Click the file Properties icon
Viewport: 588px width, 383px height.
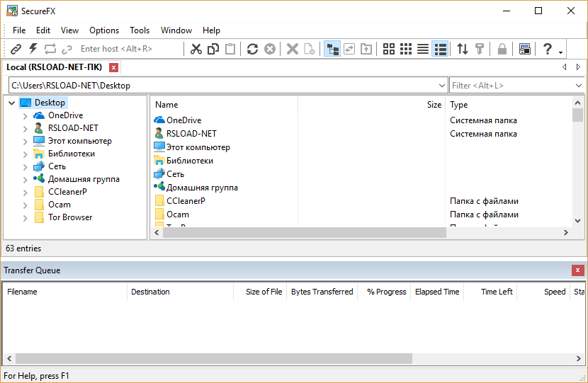coord(310,49)
